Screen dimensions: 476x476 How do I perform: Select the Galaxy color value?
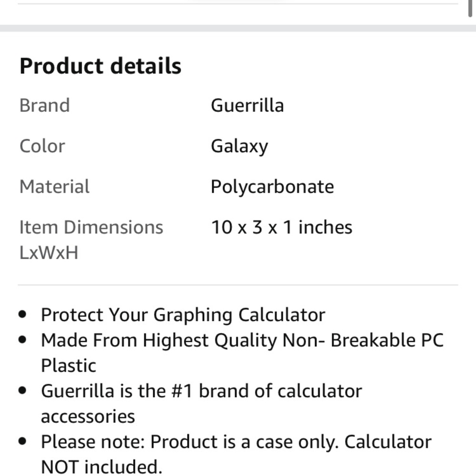click(x=239, y=146)
